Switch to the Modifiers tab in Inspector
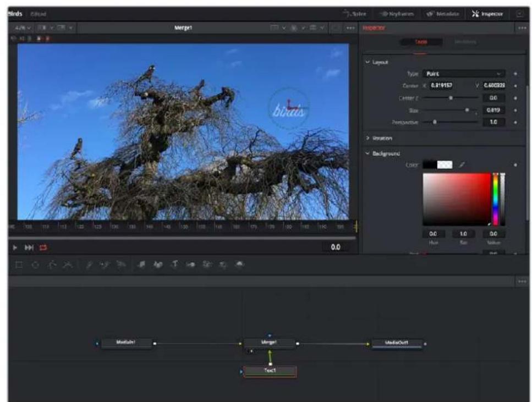532x402 pixels. pyautogui.click(x=465, y=42)
